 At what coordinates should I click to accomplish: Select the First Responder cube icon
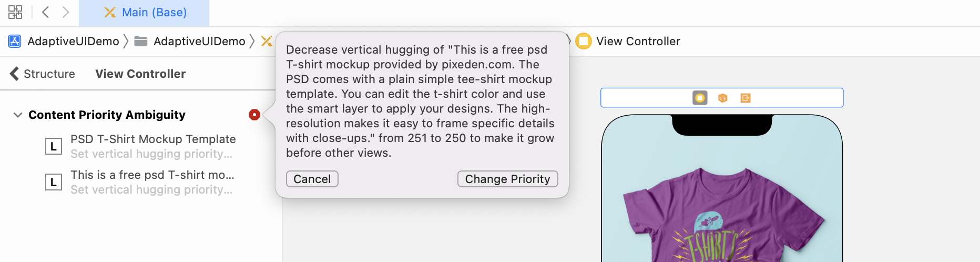[723, 98]
